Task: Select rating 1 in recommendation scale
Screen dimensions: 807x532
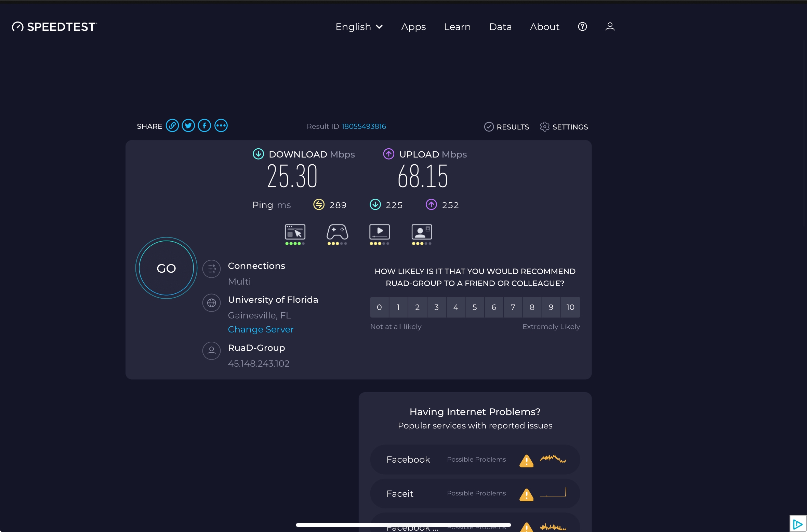Action: coord(398,307)
